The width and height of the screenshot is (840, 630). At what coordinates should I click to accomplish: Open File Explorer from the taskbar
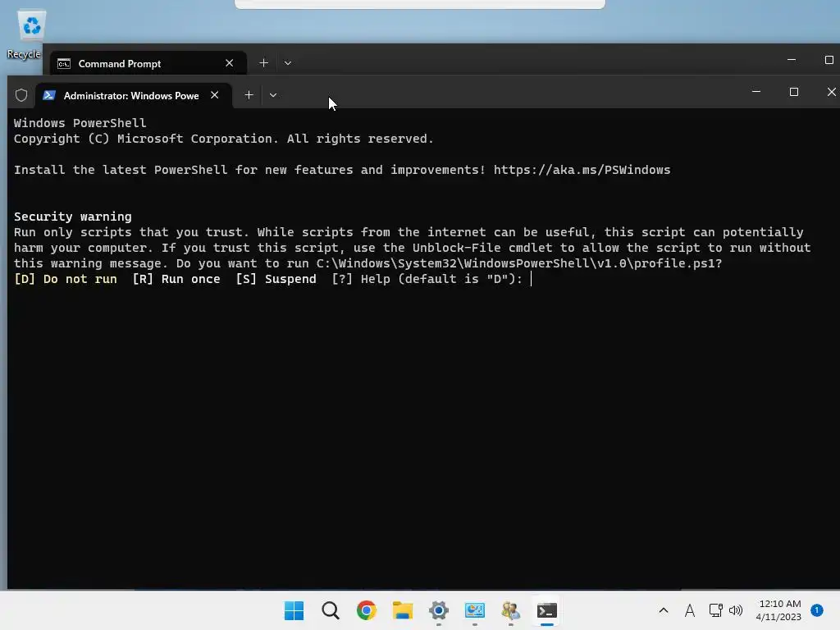402,610
